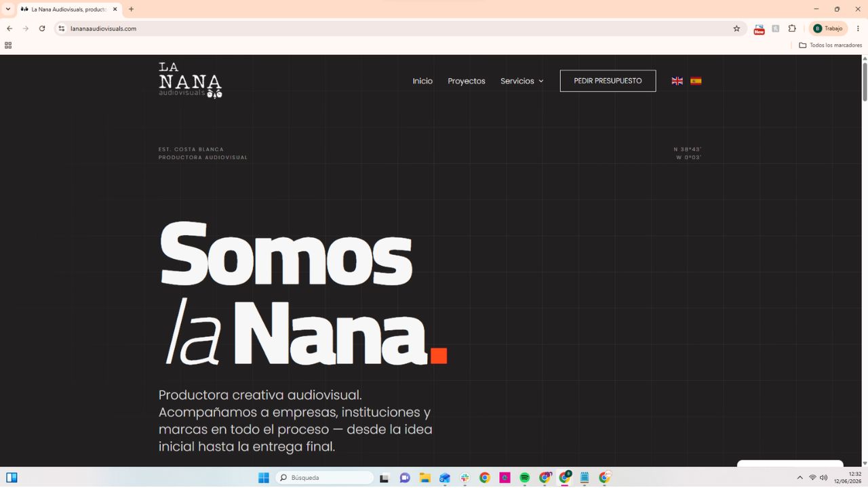
Task: Switch site language to English flag
Action: 677,81
